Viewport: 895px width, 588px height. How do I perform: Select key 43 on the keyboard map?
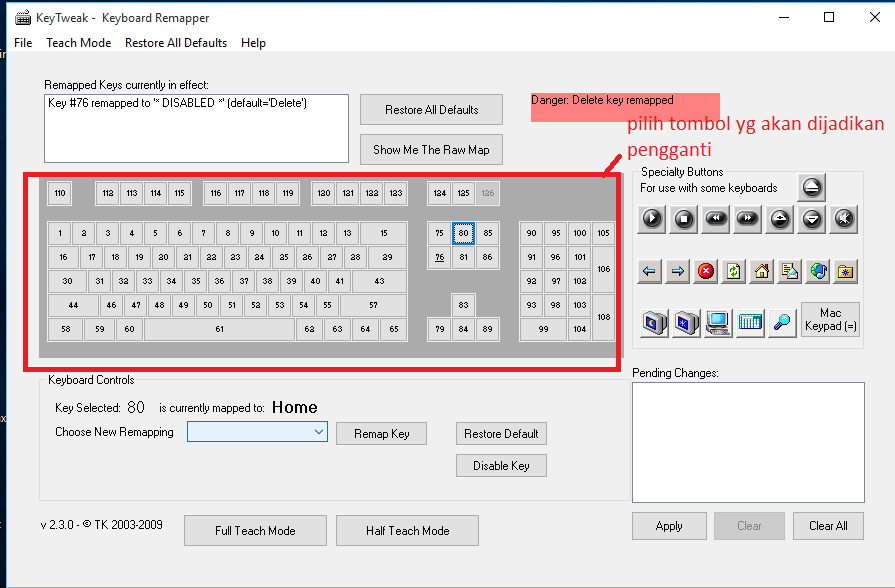click(x=380, y=281)
